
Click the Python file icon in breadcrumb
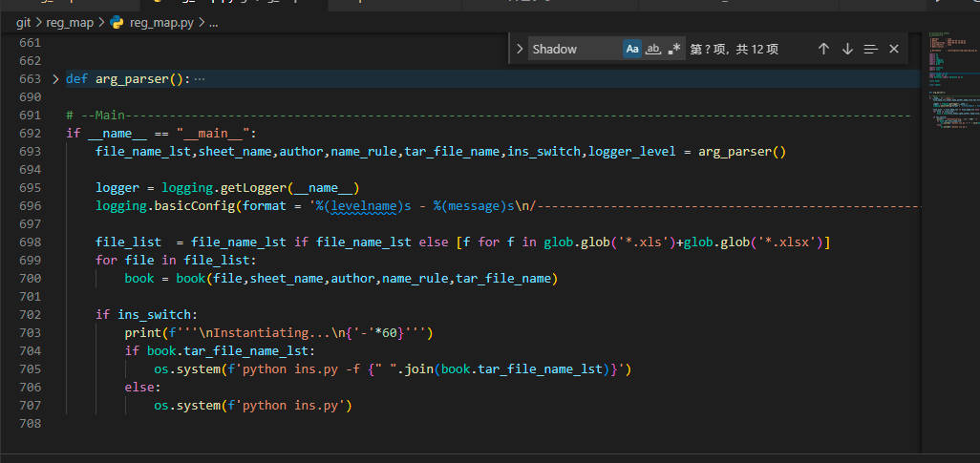pos(117,23)
